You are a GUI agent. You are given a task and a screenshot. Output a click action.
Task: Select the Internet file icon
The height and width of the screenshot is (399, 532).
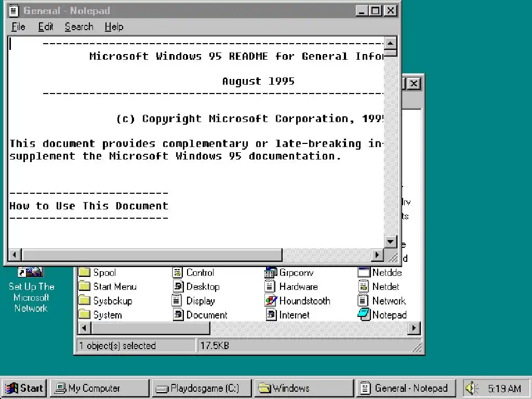[x=271, y=315]
